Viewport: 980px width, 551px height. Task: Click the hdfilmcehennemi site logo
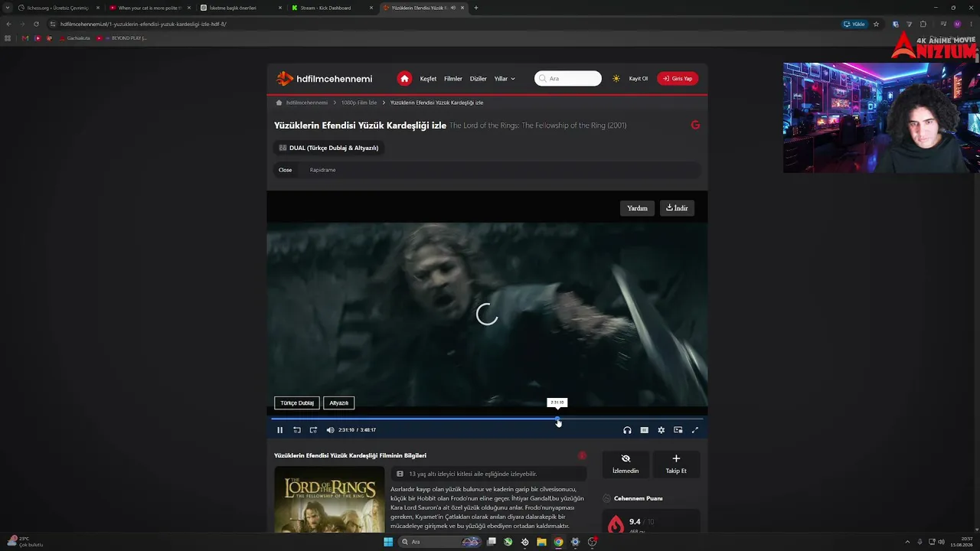(325, 78)
